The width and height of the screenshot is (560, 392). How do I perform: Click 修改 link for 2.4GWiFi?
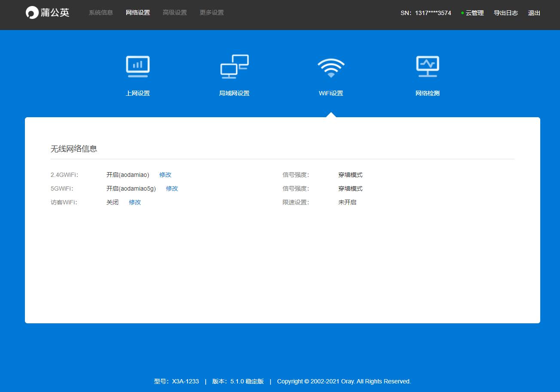tap(165, 175)
